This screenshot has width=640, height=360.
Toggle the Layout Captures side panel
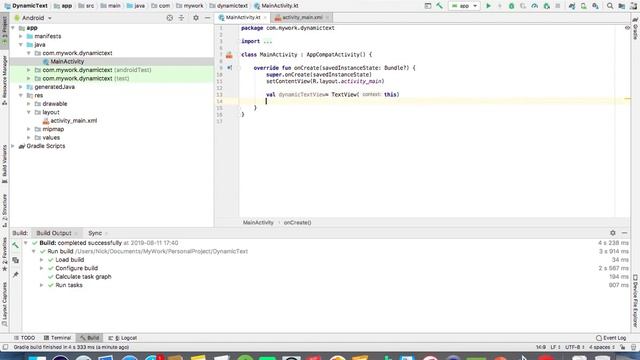pos(4,304)
